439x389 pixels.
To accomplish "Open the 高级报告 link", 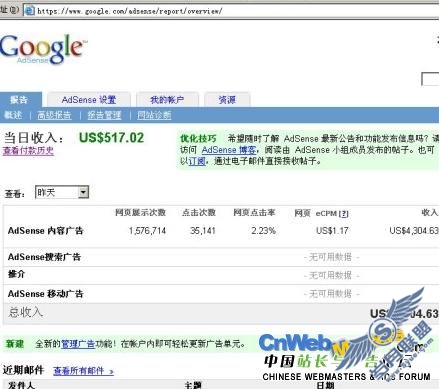I will click(x=54, y=115).
